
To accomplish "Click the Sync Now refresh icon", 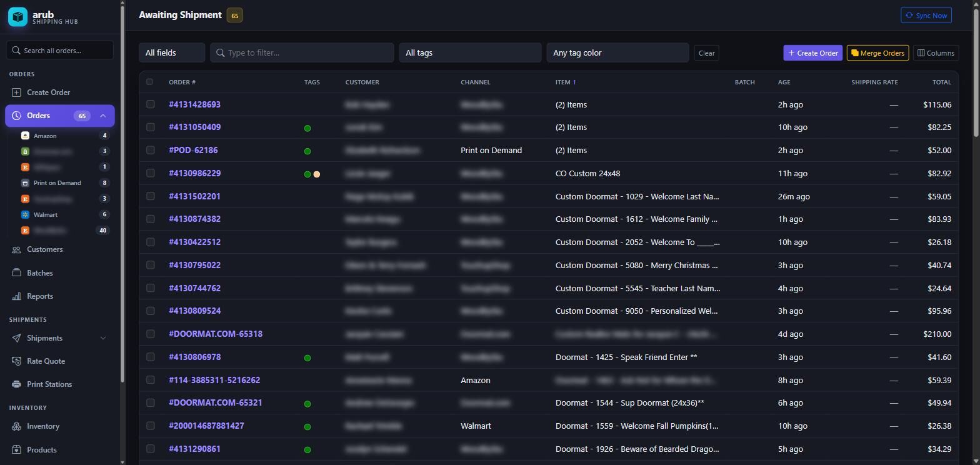I will (909, 16).
